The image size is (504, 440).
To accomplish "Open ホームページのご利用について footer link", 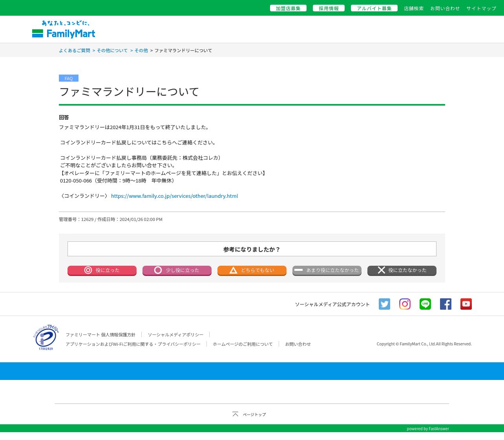I will coord(243,344).
